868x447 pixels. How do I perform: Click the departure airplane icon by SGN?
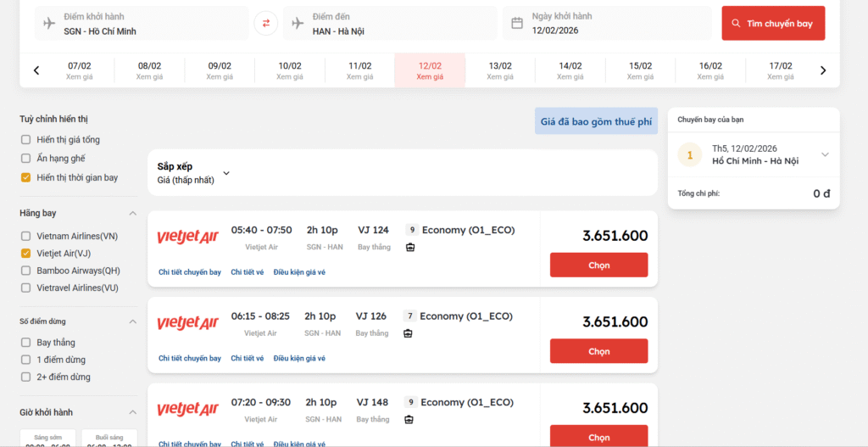pos(49,23)
